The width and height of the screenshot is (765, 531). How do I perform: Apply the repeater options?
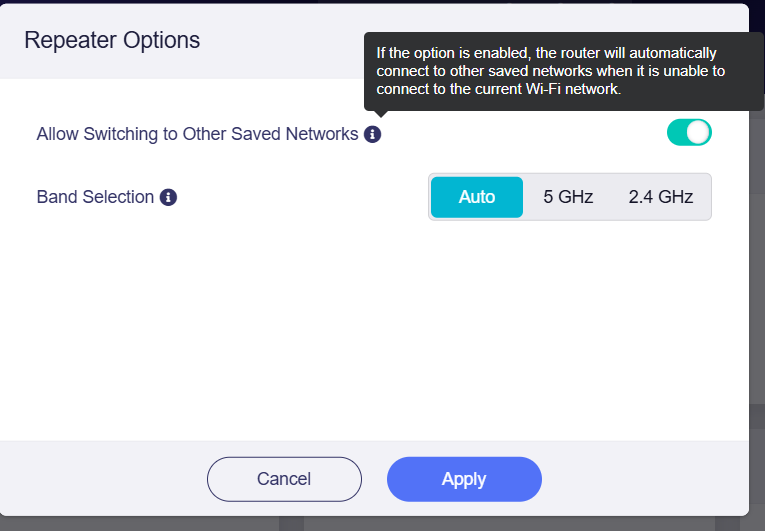tap(464, 479)
